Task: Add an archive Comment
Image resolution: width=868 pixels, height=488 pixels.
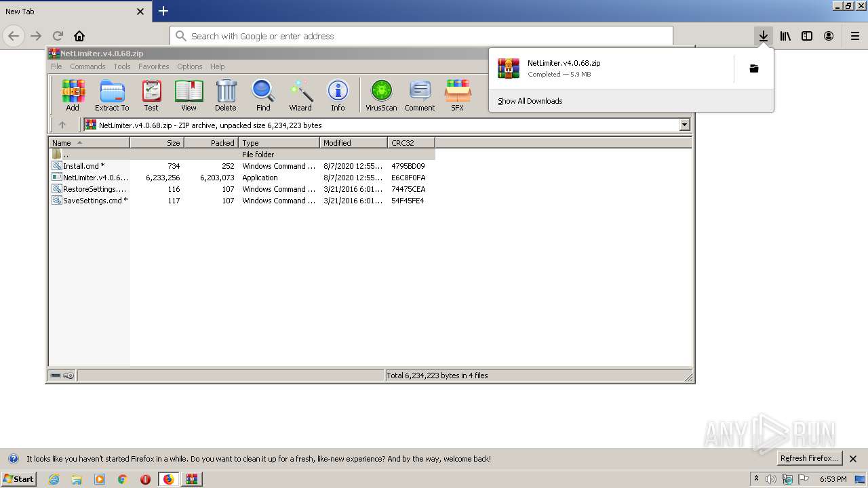Action: point(420,95)
